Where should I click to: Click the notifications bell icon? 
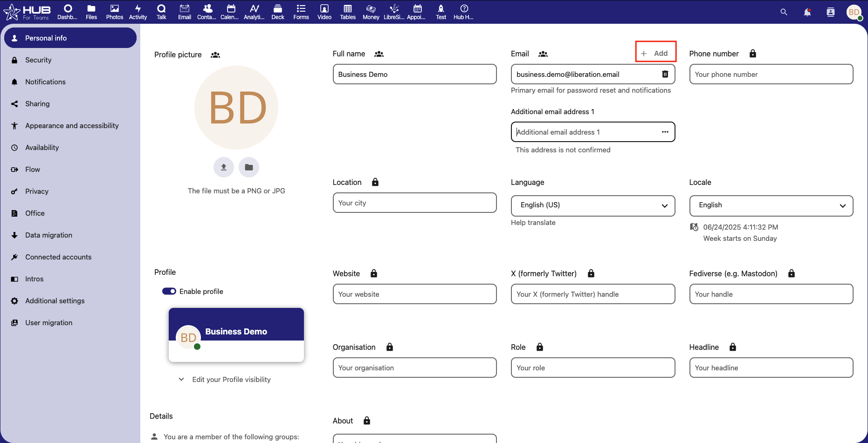coord(807,12)
